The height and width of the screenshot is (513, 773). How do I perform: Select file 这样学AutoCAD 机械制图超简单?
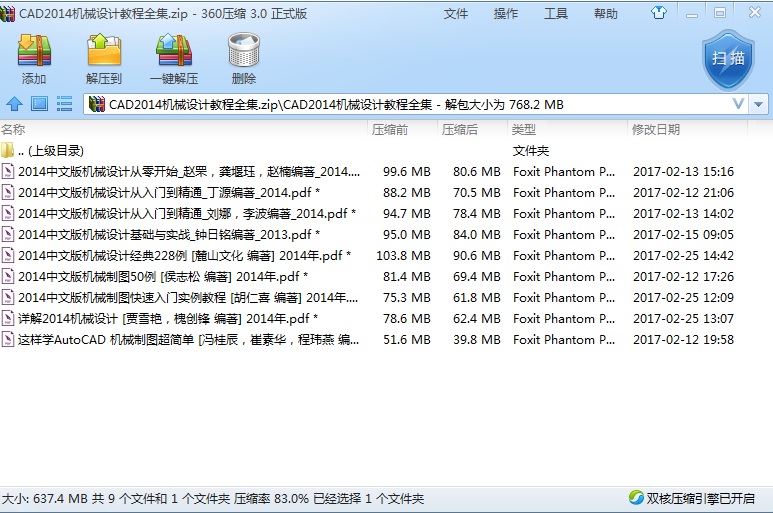[x=188, y=340]
